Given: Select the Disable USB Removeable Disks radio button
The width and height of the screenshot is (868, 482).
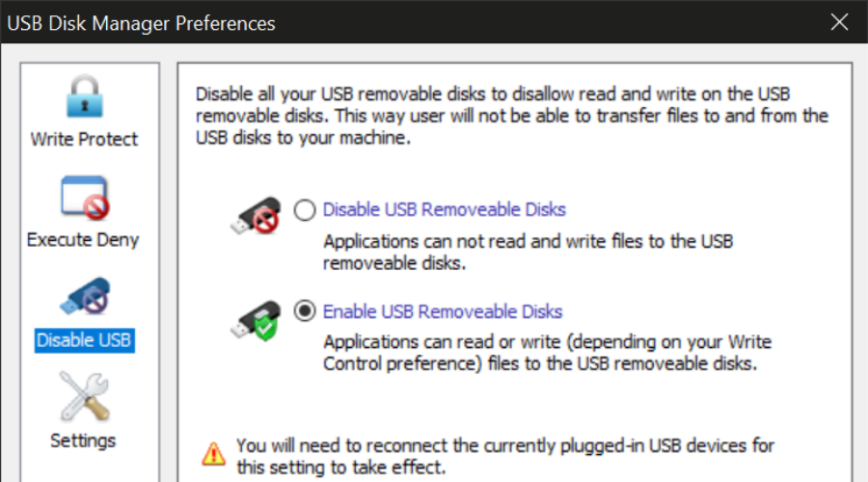Looking at the screenshot, I should 305,209.
